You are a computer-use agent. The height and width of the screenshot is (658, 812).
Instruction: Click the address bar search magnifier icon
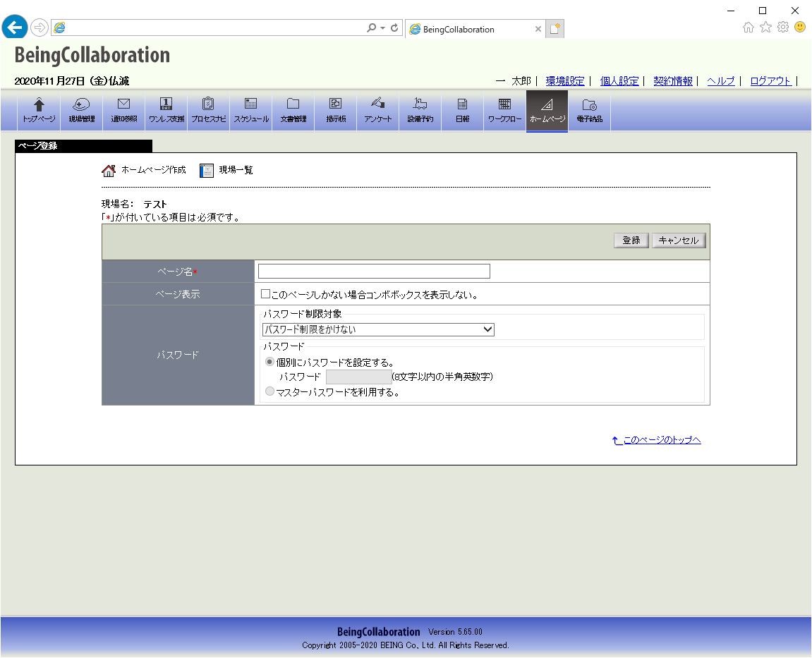pyautogui.click(x=371, y=28)
